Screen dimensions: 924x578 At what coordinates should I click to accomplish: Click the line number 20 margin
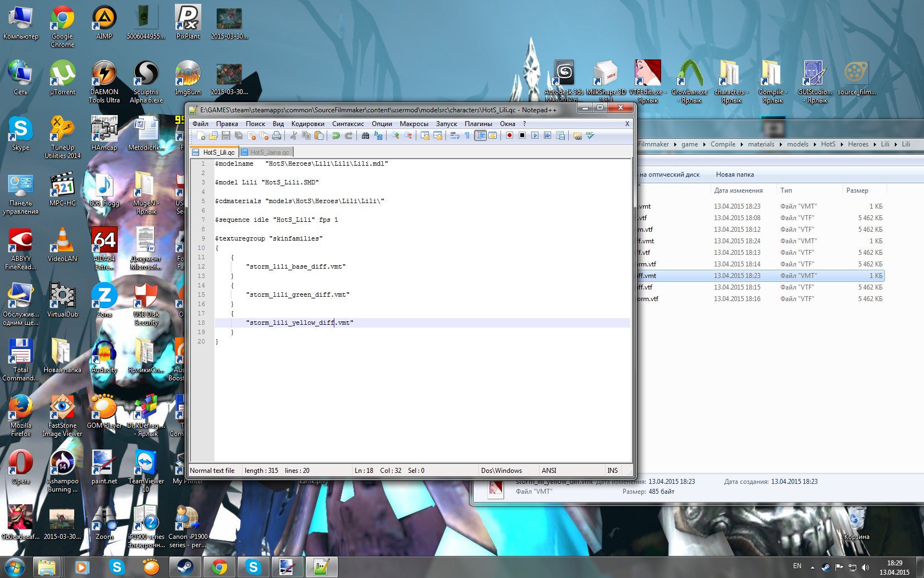click(201, 341)
